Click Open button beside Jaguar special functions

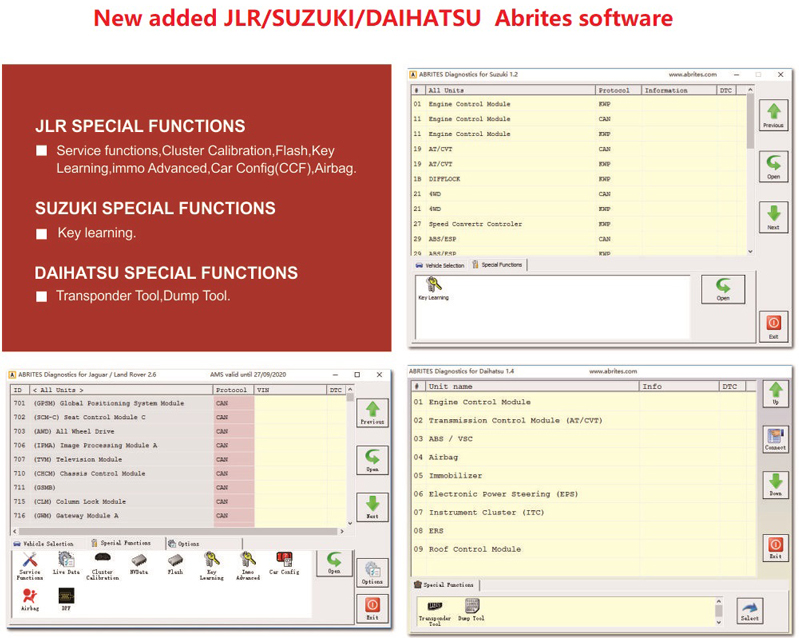point(334,563)
